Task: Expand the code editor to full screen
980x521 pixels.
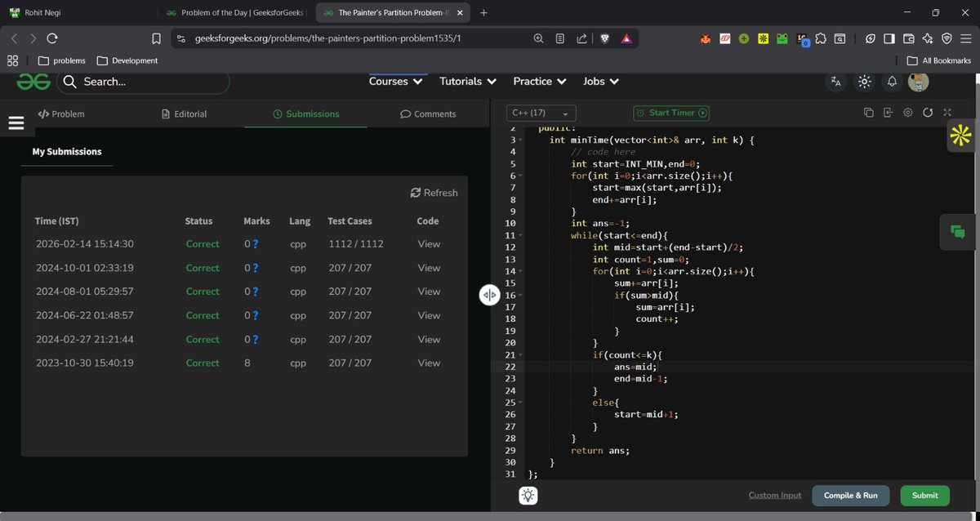Action: point(947,112)
